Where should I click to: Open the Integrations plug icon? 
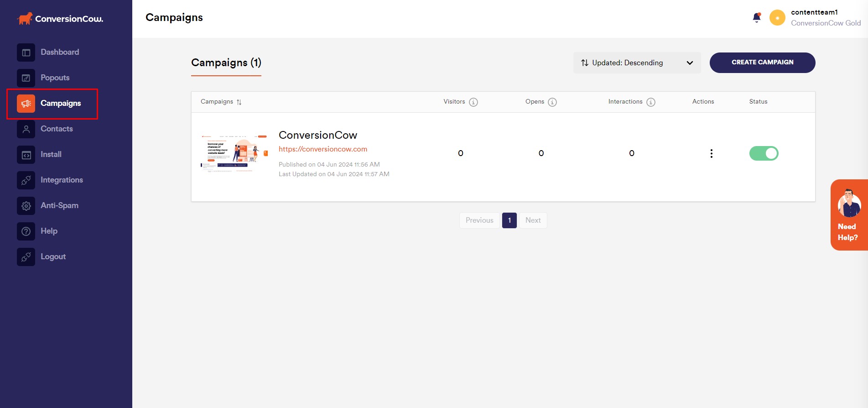coord(26,180)
